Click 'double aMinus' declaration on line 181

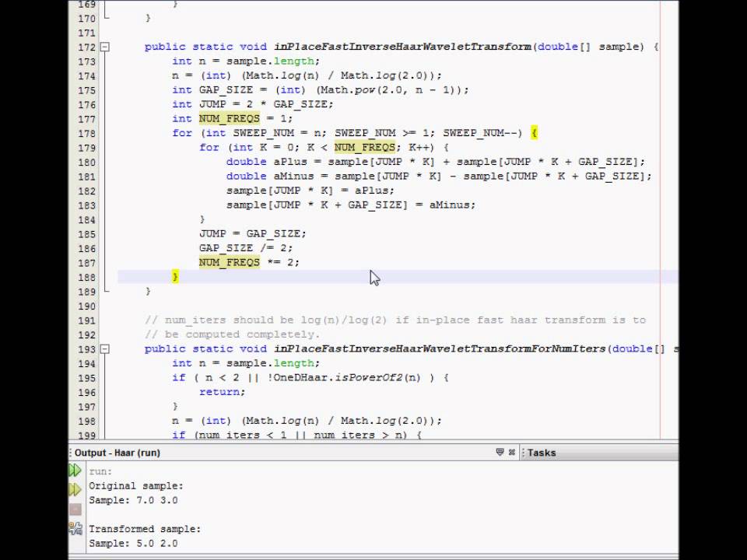click(x=270, y=176)
